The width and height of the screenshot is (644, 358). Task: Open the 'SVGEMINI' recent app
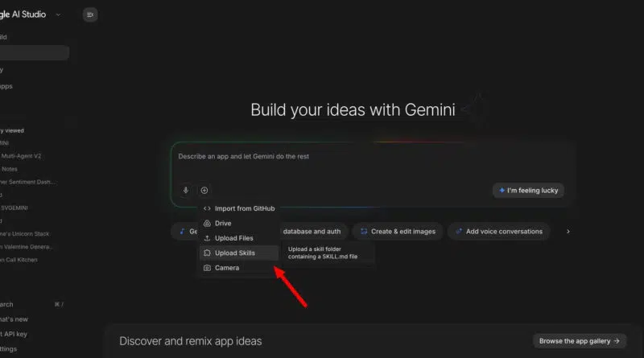[x=14, y=208]
